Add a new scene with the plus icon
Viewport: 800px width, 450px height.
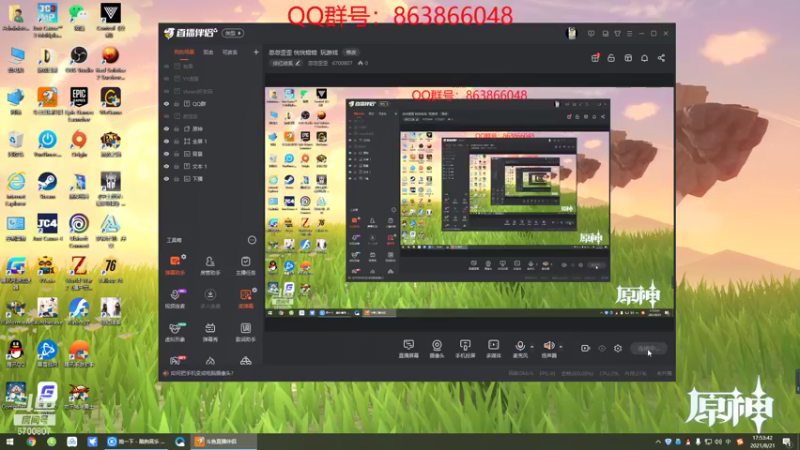256,52
